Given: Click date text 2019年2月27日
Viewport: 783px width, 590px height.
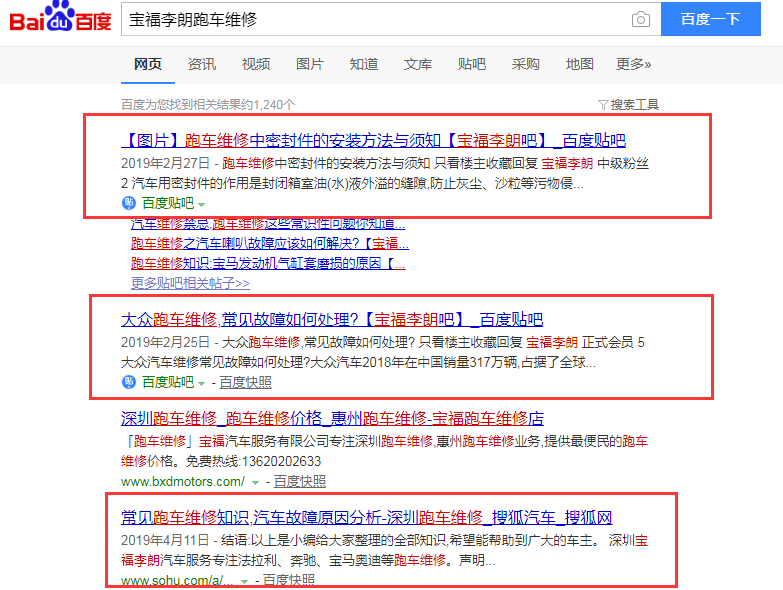Looking at the screenshot, I should pyautogui.click(x=165, y=163).
